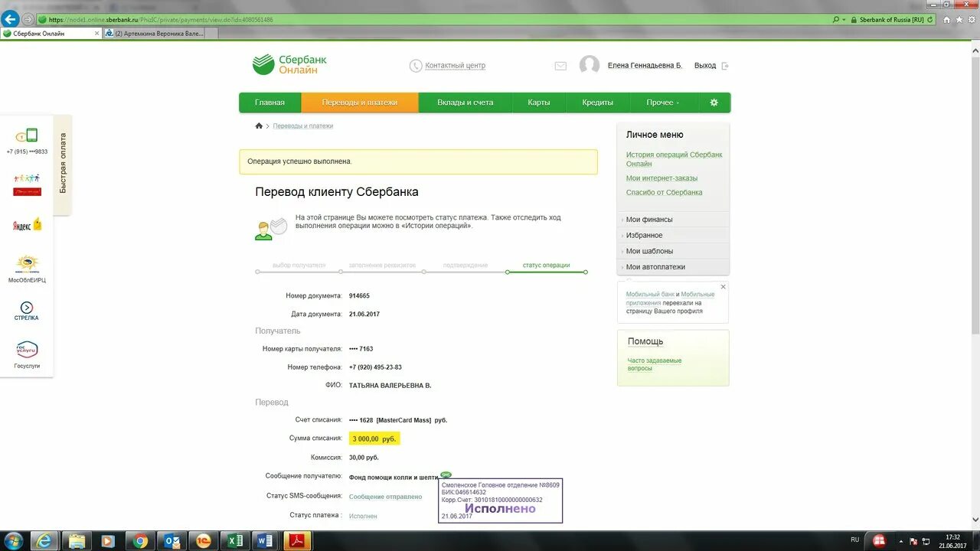Screen dimensions: 980x551
Task: Click the security lock icon
Action: pyautogui.click(x=854, y=20)
